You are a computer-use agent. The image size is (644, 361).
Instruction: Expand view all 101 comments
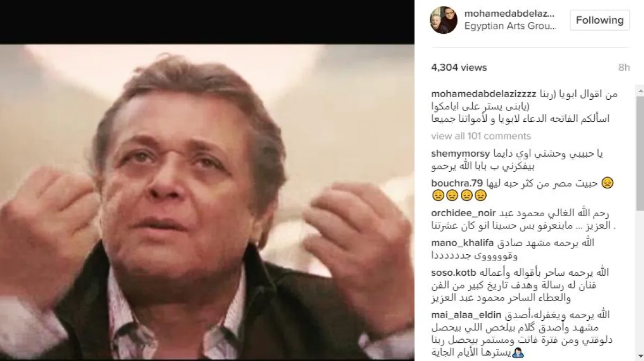(481, 136)
